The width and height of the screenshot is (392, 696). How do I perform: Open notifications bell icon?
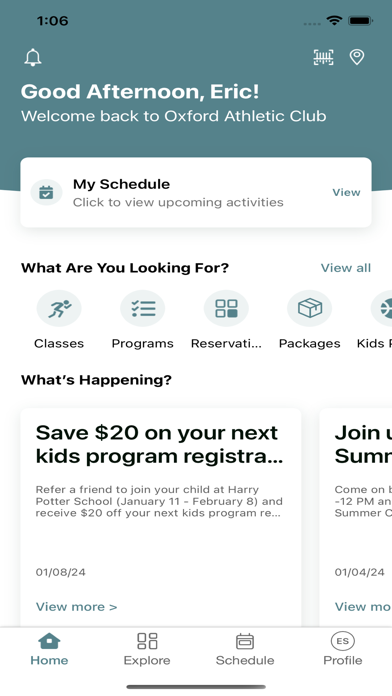point(33,58)
